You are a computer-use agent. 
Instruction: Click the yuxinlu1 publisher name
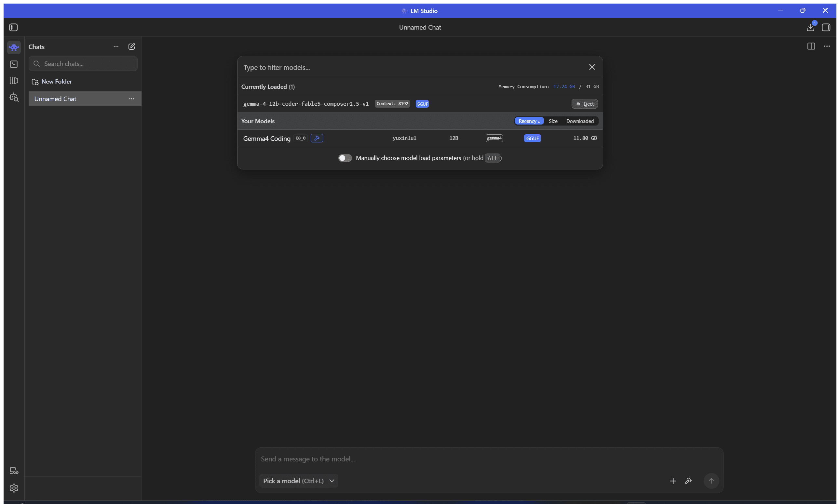(x=404, y=138)
